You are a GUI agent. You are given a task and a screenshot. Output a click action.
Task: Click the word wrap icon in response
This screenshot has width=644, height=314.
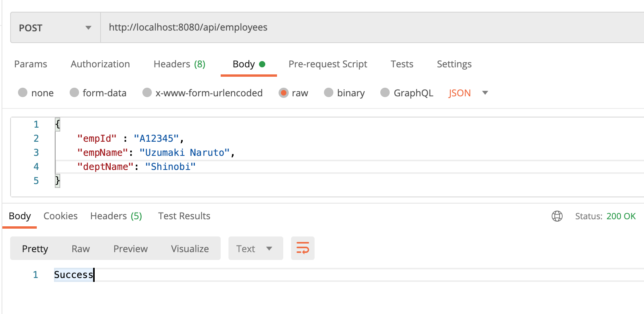(x=302, y=248)
